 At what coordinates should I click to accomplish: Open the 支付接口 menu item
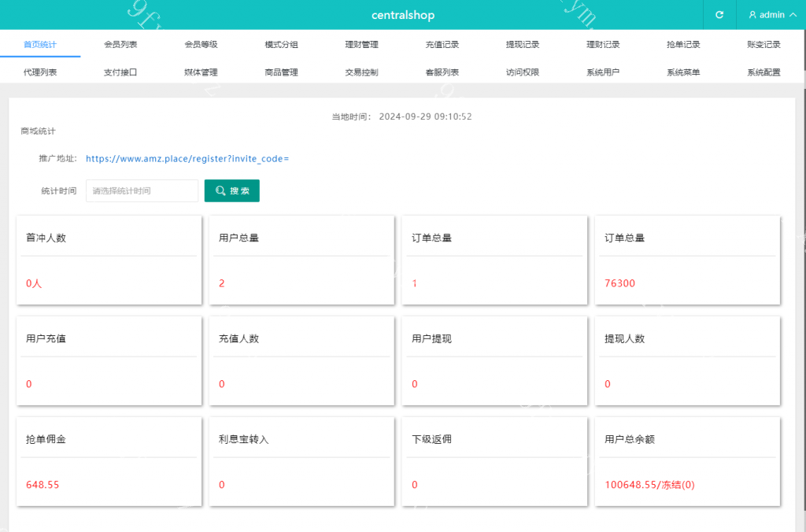point(120,72)
